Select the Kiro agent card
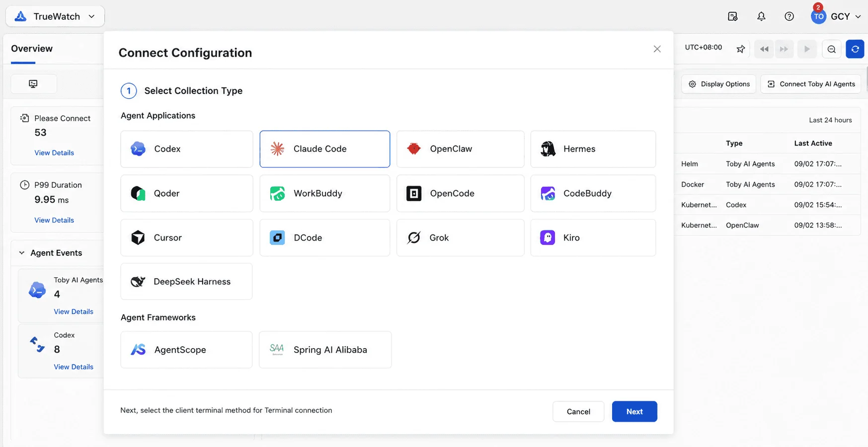Viewport: 868px width, 447px height. click(593, 237)
